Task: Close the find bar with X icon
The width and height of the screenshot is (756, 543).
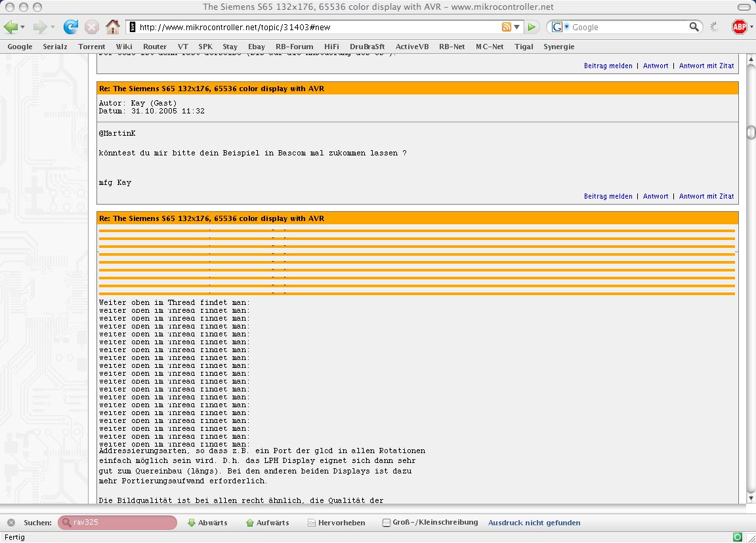Action: coord(11,523)
